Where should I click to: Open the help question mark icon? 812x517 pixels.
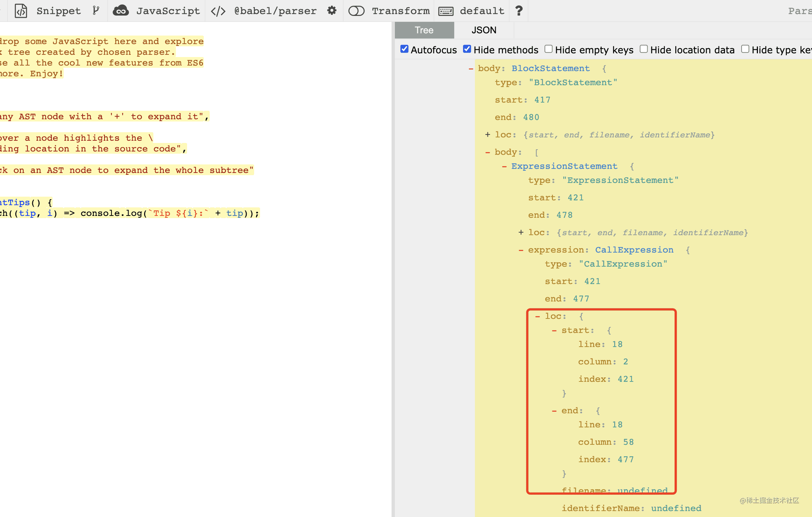[x=519, y=11]
